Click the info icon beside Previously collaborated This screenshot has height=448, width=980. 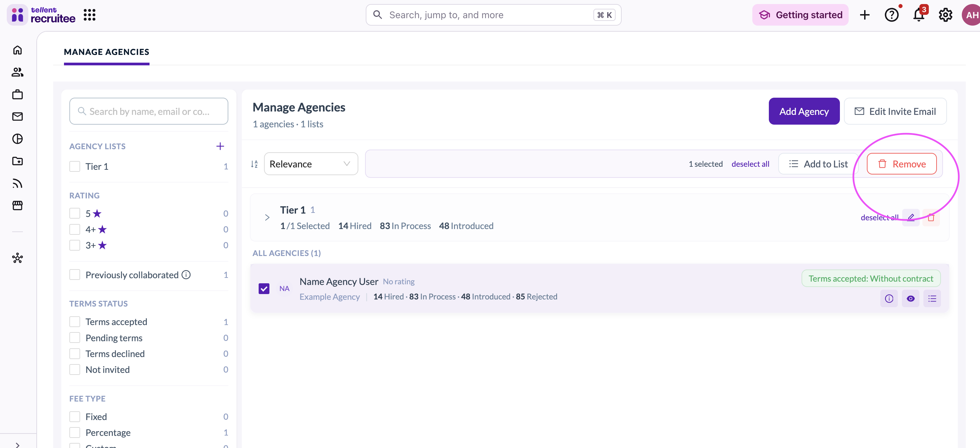coord(186,275)
